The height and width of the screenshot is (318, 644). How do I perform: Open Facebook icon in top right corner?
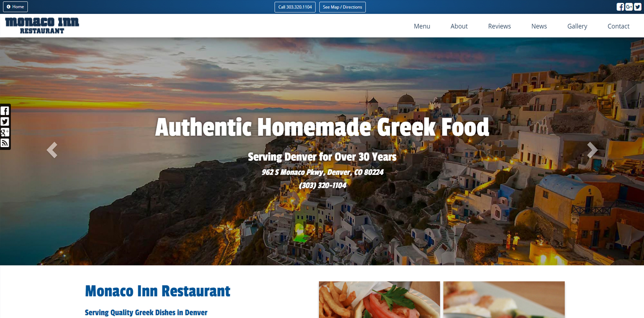click(x=620, y=7)
